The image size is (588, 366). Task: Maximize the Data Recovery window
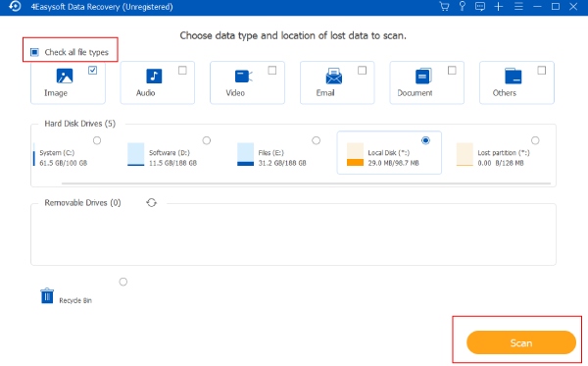point(556,7)
